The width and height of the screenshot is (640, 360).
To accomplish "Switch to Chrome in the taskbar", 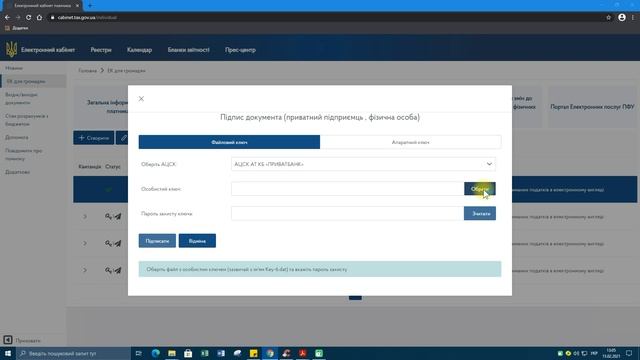I will tap(270, 353).
